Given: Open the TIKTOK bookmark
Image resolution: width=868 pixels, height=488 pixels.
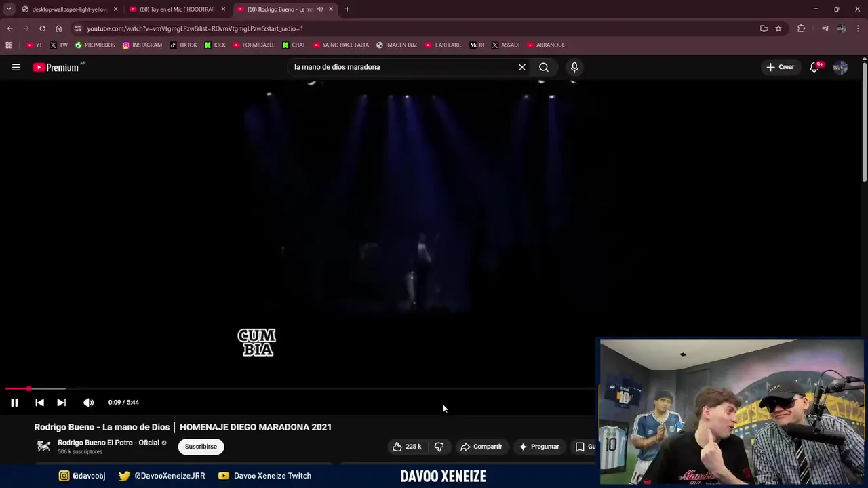Looking at the screenshot, I should coord(183,45).
